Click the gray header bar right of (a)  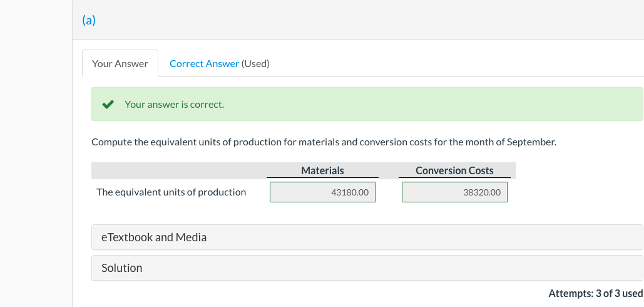pyautogui.click(x=376, y=20)
